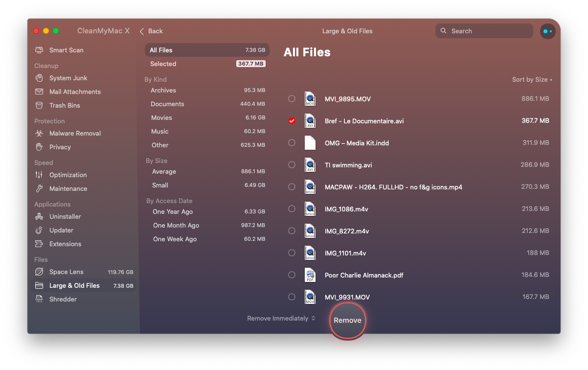Filter by Other kind
The width and height of the screenshot is (588, 370).
click(207, 145)
